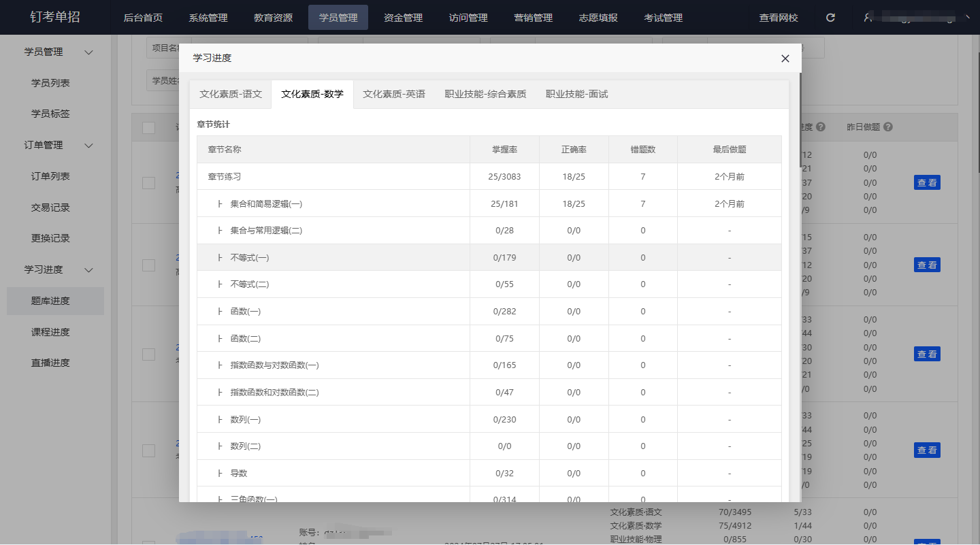Go to 课程进度 in the sidebar
This screenshot has width=980, height=545.
tap(50, 332)
